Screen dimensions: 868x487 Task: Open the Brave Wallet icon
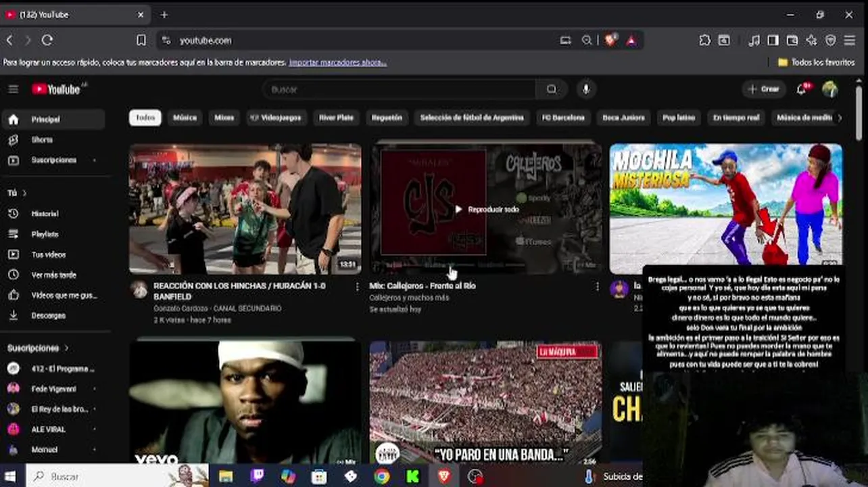click(792, 41)
